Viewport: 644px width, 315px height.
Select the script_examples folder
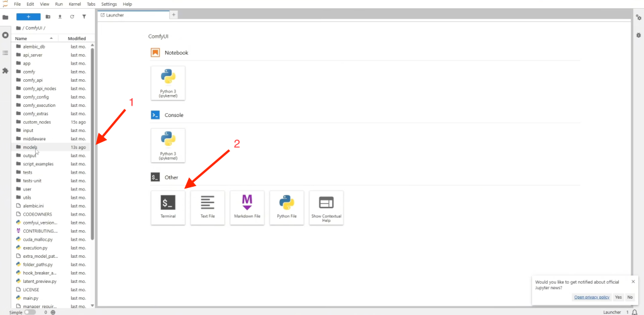[51, 164]
